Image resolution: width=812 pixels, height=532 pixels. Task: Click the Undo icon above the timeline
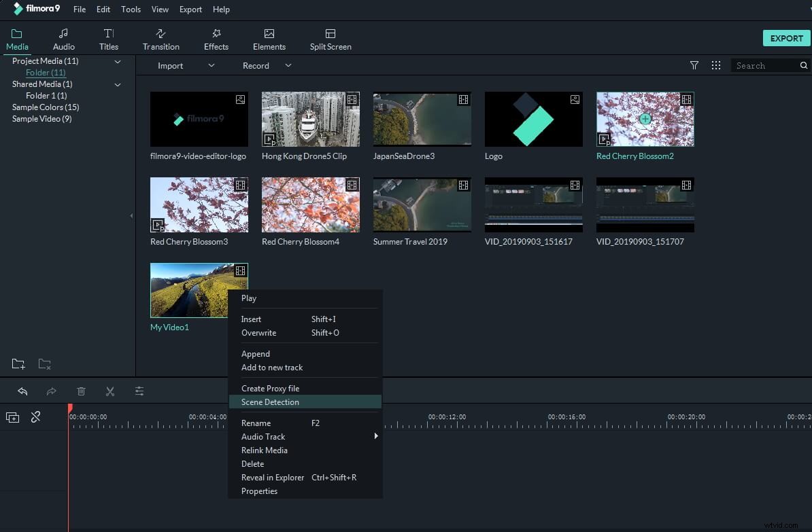[x=22, y=391]
